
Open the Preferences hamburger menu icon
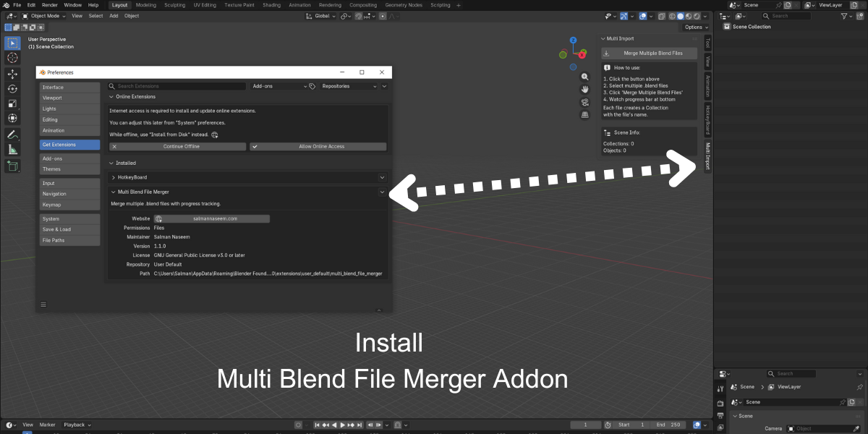[x=43, y=305]
